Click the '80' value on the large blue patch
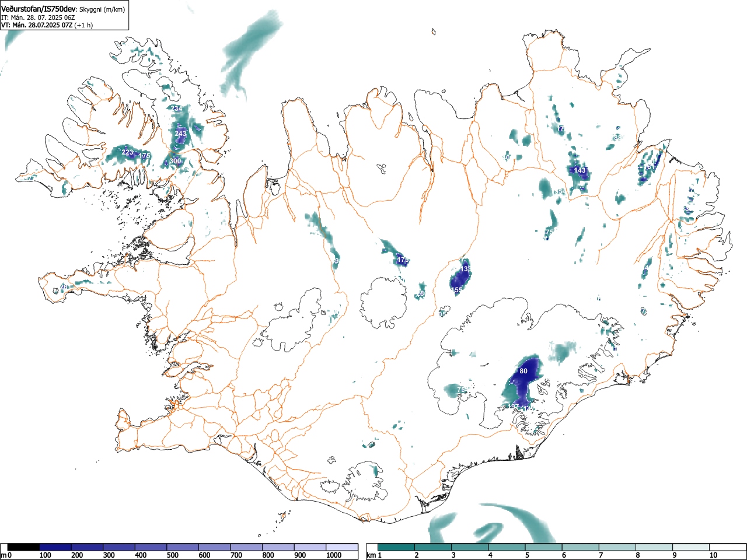Image resolution: width=747 pixels, height=560 pixels. click(523, 371)
